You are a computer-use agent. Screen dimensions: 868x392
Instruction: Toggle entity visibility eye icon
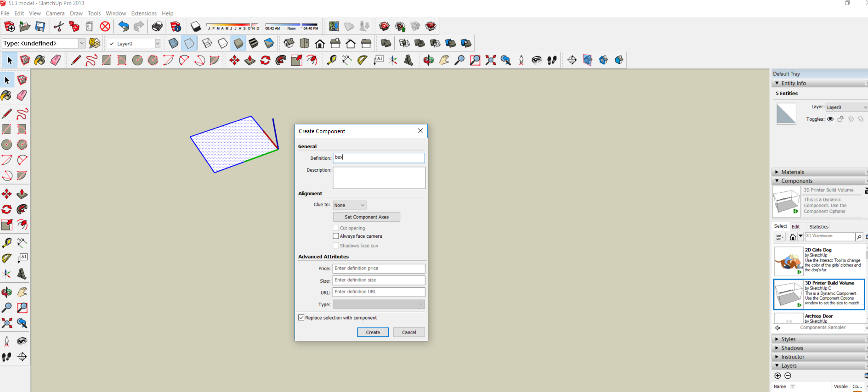pos(830,119)
